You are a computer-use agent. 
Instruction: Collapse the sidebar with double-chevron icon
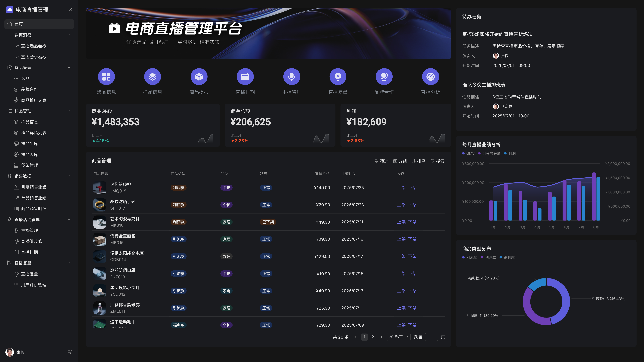pos(70,10)
